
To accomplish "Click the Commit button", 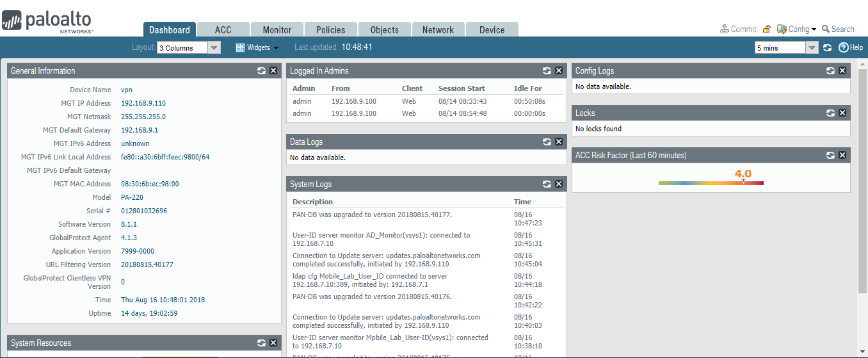I will (x=738, y=29).
